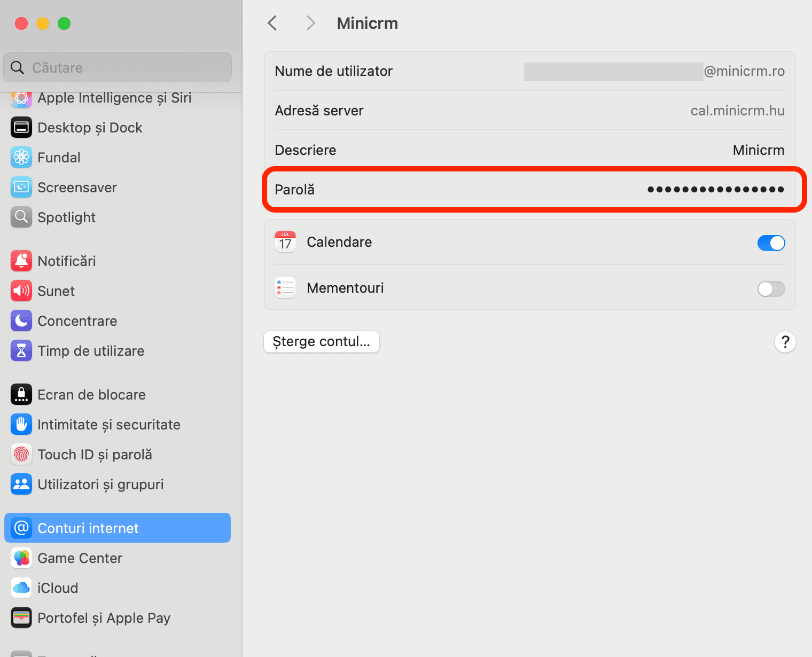The height and width of the screenshot is (657, 812).
Task: Click the green full-screen window button
Action: coord(64,24)
